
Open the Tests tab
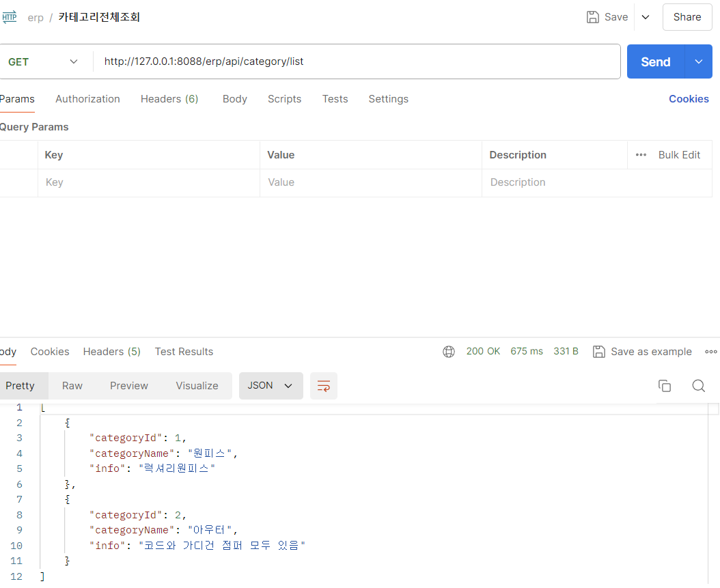point(335,99)
